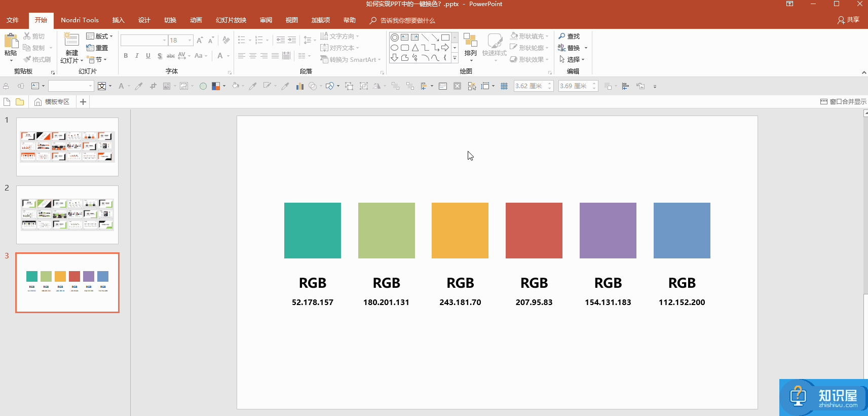The height and width of the screenshot is (416, 868).
Task: Select the triangle shape in the shapes gallery
Action: pyautogui.click(x=415, y=48)
